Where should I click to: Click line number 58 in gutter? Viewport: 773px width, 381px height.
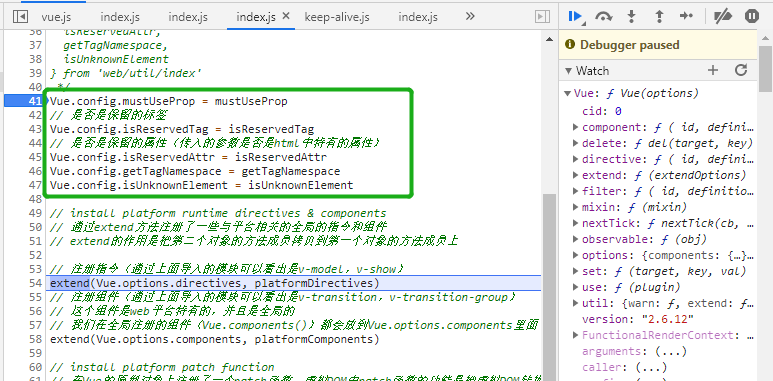[35, 339]
